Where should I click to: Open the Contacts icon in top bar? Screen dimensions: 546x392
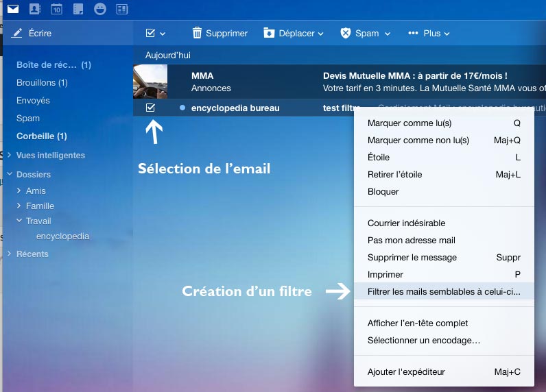34,10
